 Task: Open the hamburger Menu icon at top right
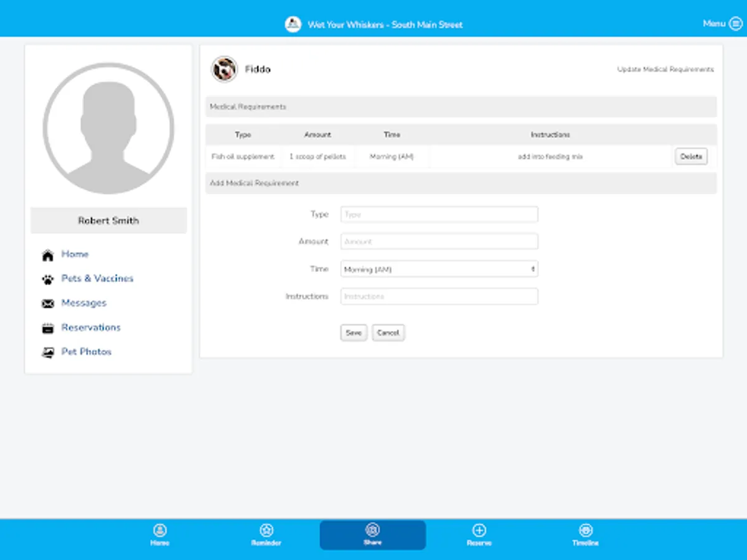[735, 24]
